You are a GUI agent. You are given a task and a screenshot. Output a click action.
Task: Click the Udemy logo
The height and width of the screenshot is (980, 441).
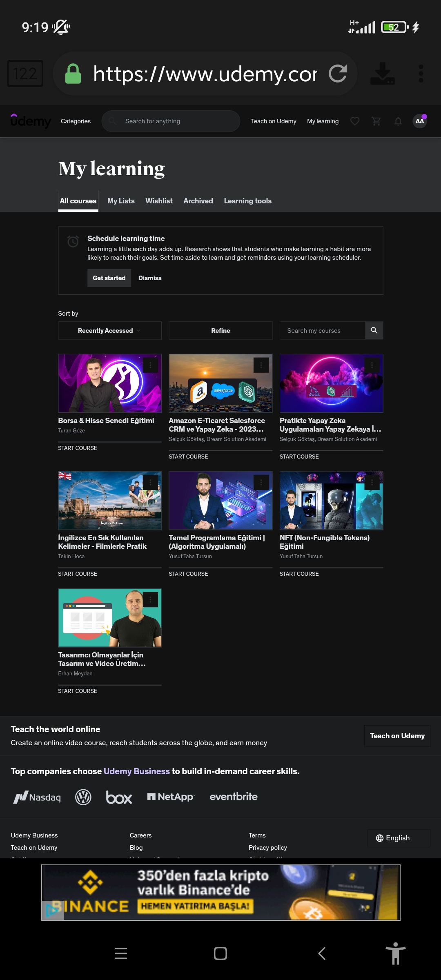31,121
